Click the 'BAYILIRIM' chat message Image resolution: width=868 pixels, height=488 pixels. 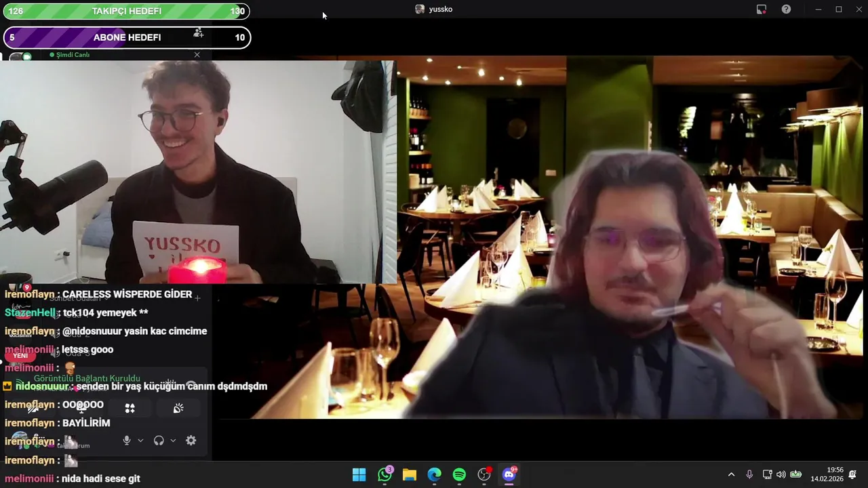pos(86,423)
